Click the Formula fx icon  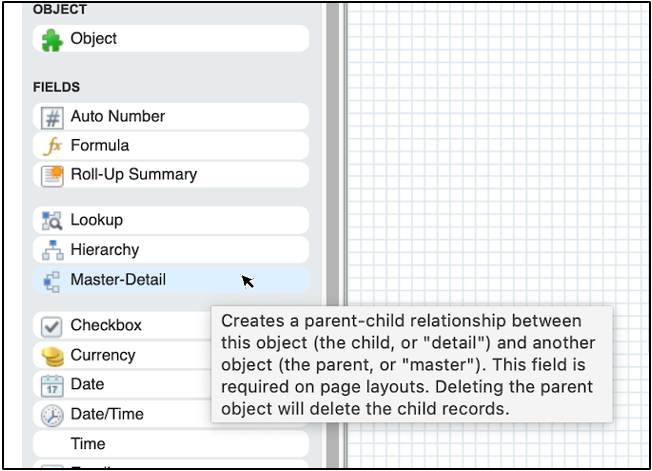[x=51, y=146]
